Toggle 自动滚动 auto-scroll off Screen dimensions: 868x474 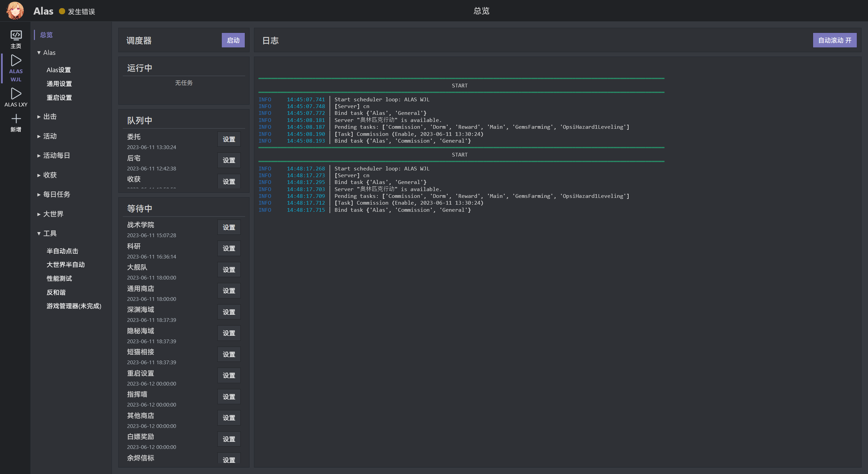(x=834, y=40)
